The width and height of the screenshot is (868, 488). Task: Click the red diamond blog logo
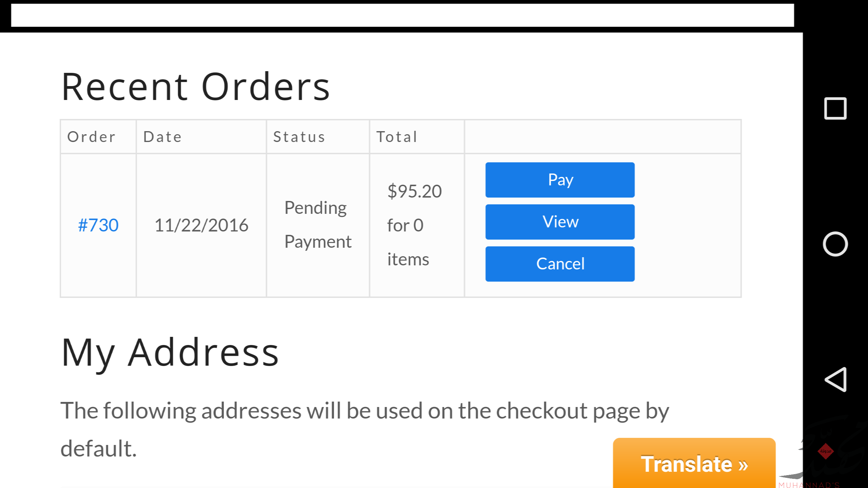(x=826, y=451)
